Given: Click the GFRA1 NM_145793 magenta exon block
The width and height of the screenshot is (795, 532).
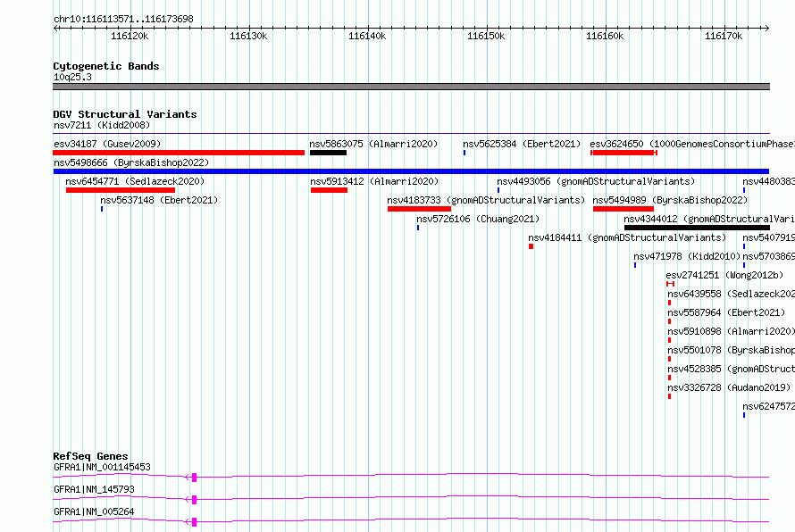Looking at the screenshot, I should click(194, 500).
